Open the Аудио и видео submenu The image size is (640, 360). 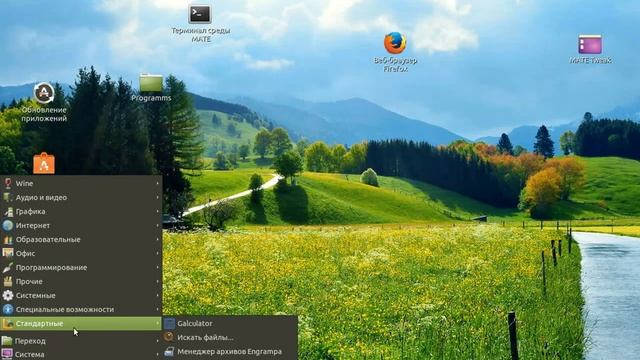click(x=81, y=198)
